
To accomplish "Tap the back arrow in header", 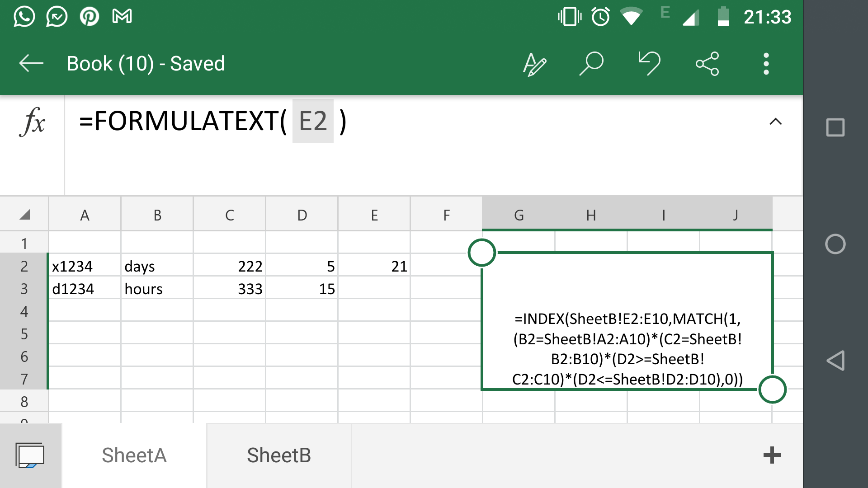I will click(x=31, y=63).
